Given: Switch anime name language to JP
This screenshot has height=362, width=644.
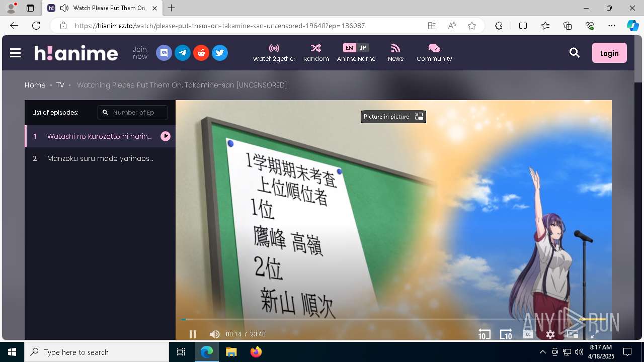Looking at the screenshot, I should (363, 48).
